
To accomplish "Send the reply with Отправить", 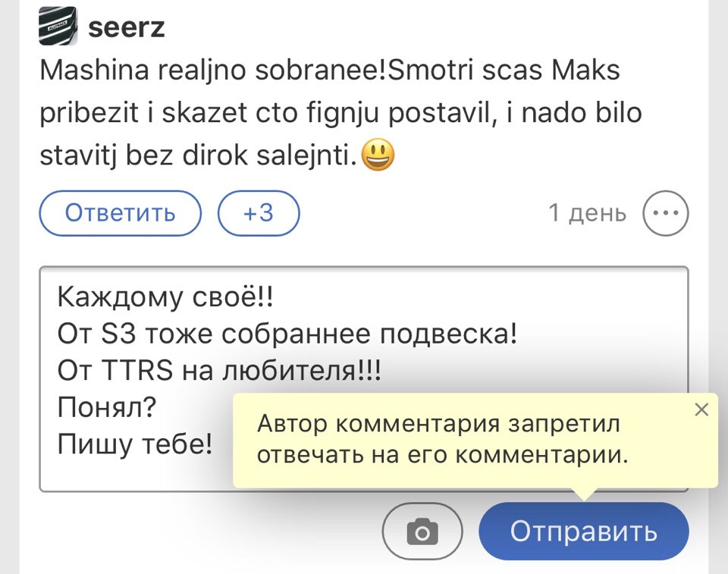I will [583, 532].
